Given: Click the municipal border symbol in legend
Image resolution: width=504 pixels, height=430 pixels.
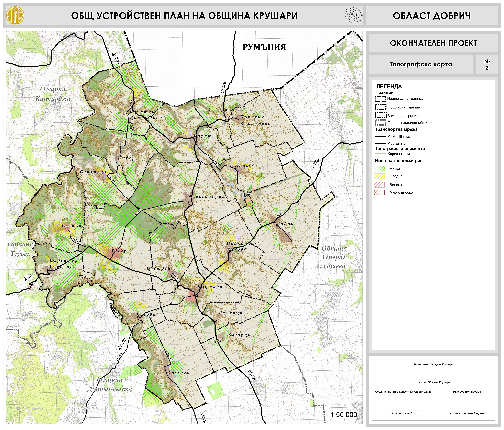Looking at the screenshot, I should 381,107.
